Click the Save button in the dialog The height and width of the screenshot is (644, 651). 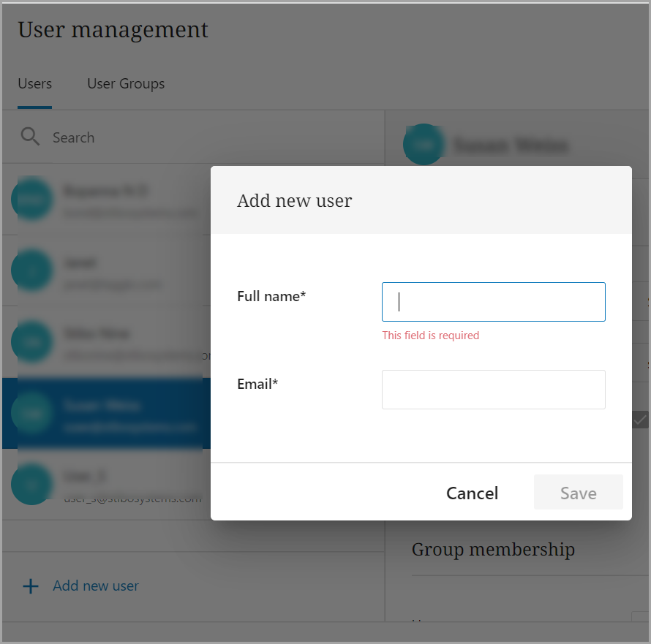[578, 493]
